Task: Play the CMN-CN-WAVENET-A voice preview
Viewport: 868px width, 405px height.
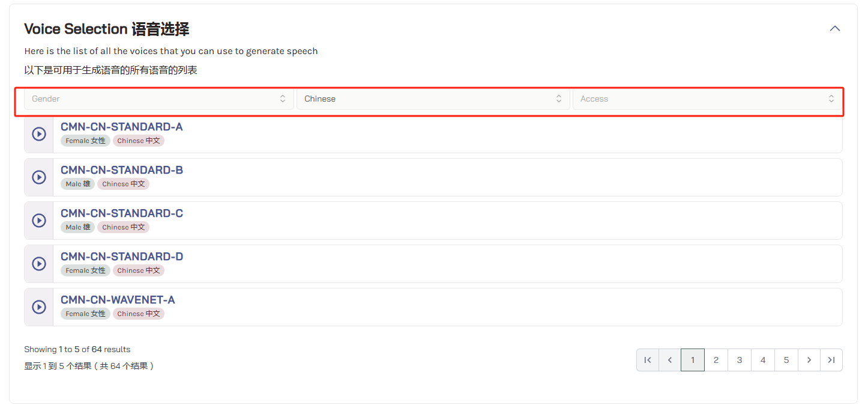Action: [x=39, y=307]
